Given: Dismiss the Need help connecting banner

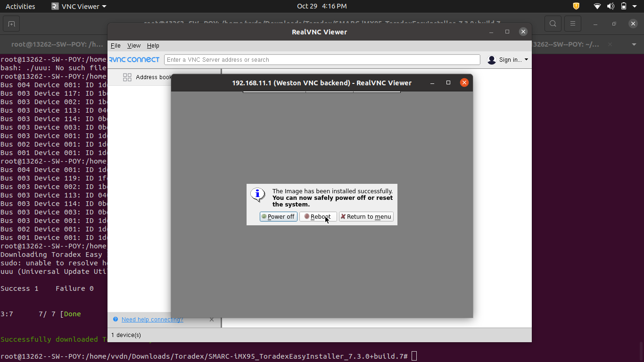Looking at the screenshot, I should [x=212, y=320].
